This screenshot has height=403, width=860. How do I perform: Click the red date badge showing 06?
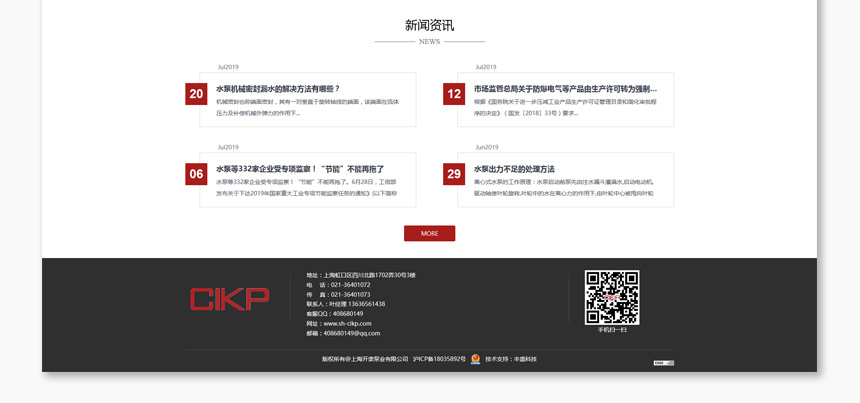[x=196, y=174]
